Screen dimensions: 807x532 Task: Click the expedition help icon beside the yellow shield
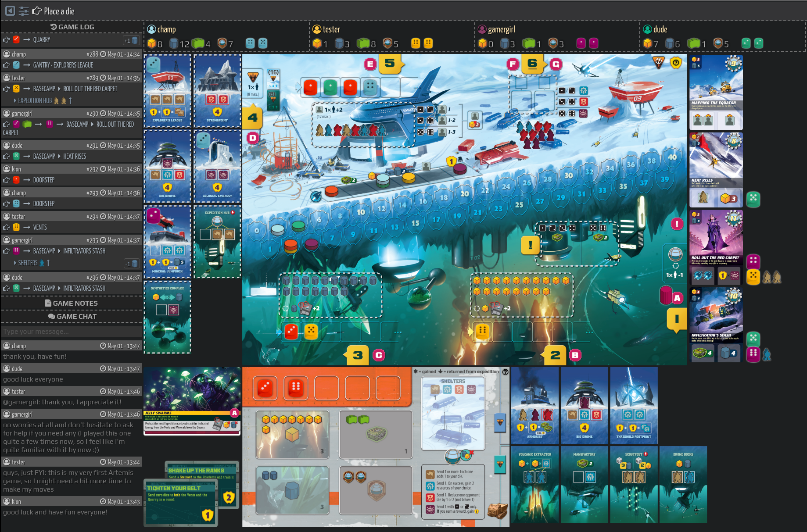click(659, 63)
